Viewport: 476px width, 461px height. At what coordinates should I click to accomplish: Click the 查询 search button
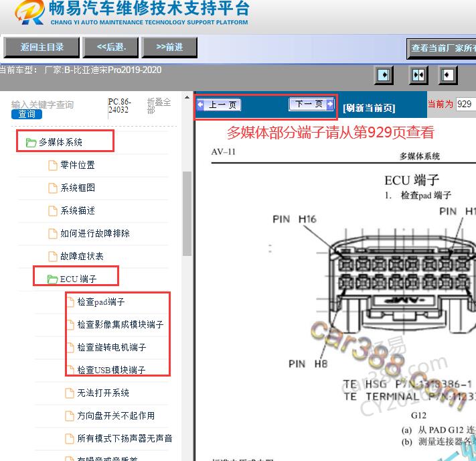pyautogui.click(x=27, y=115)
